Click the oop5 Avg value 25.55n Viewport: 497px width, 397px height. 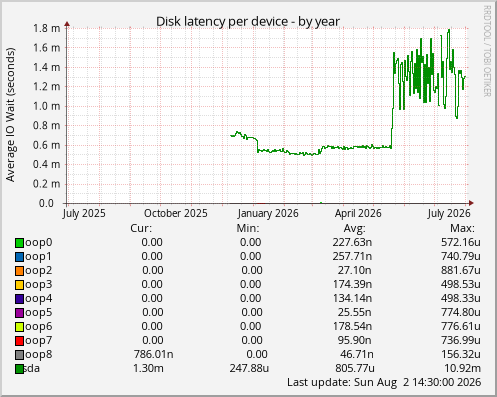tap(355, 312)
